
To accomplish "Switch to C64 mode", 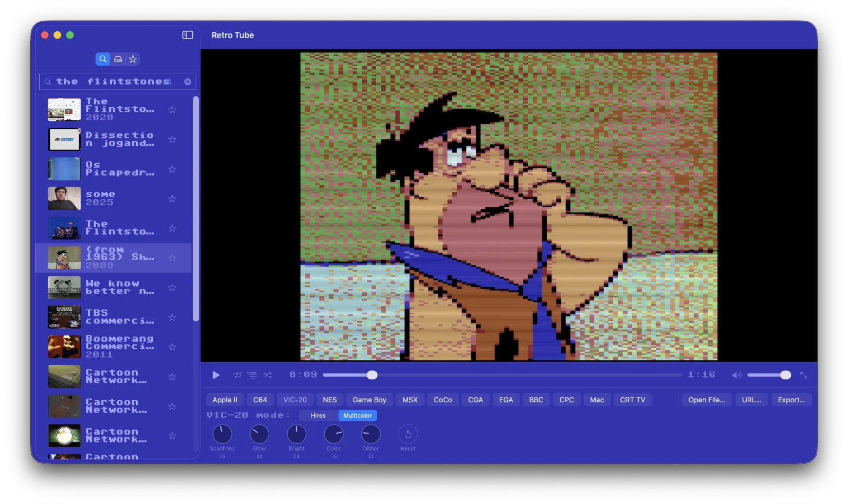I will (x=260, y=400).
